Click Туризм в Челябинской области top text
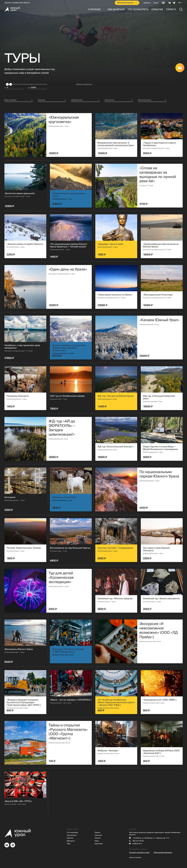 click(x=17, y=3)
